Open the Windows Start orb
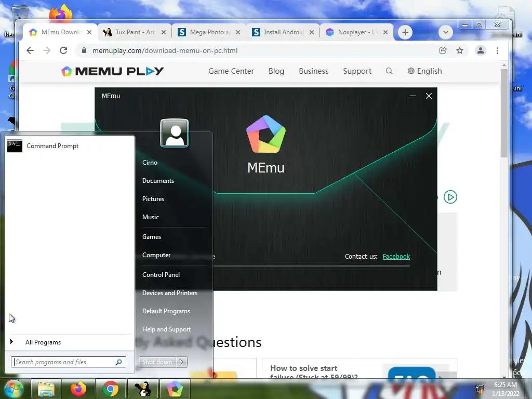The width and height of the screenshot is (532, 399). tap(14, 389)
